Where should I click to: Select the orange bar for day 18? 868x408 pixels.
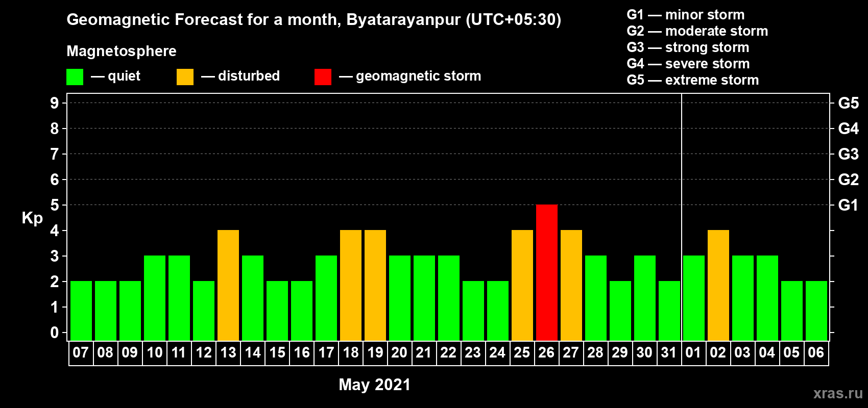point(351,285)
